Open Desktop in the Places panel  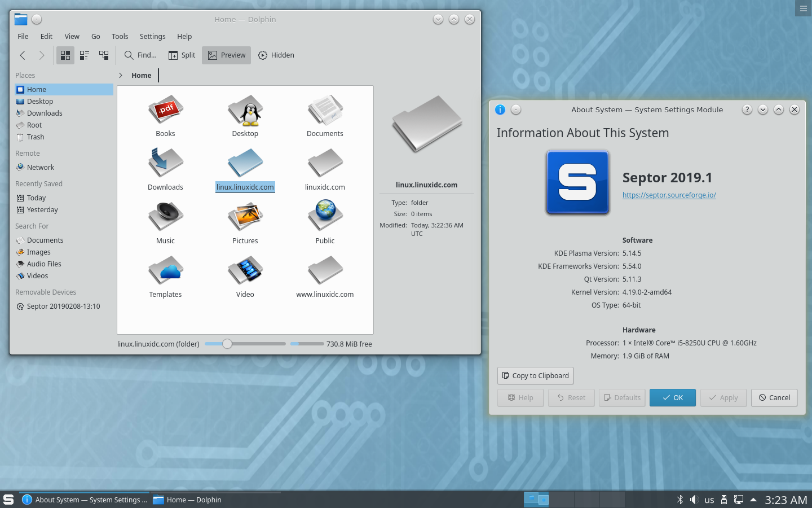(64, 102)
